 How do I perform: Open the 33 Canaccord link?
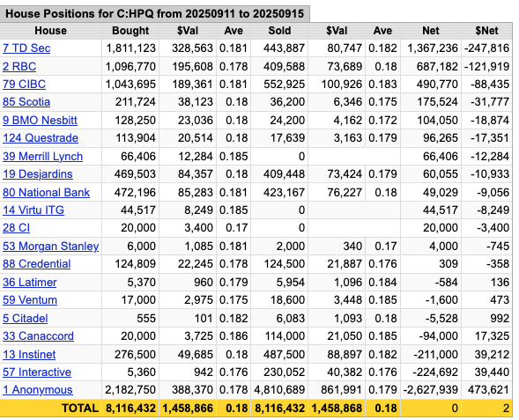[x=39, y=336]
